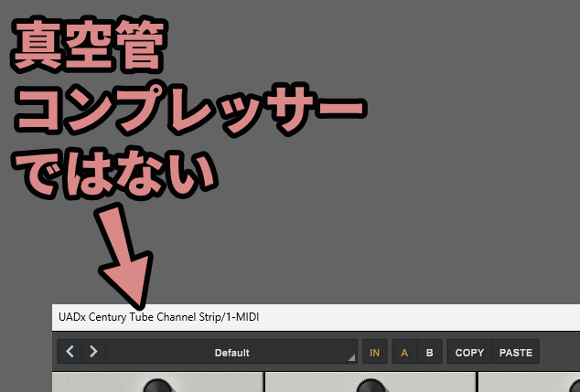Advance to the next preset with right chevron
The height and width of the screenshot is (392, 580).
pyautogui.click(x=92, y=352)
